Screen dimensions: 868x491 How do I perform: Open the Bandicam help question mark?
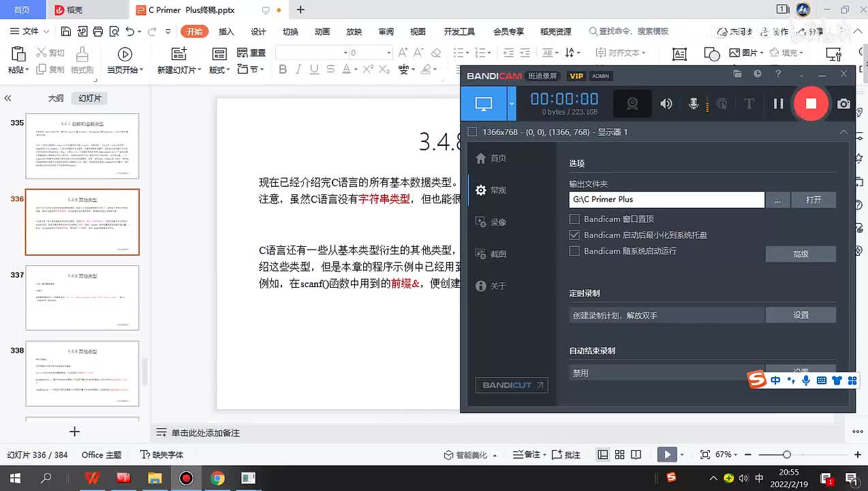click(778, 74)
